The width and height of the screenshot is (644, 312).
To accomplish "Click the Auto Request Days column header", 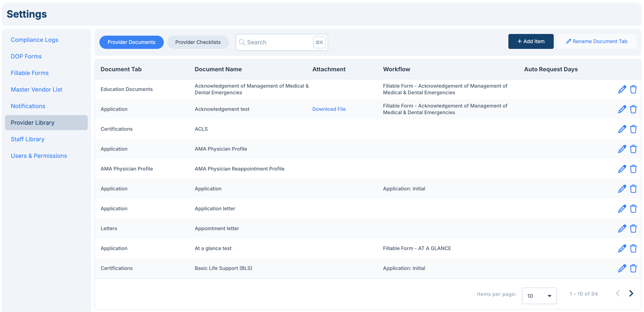I will pos(551,69).
